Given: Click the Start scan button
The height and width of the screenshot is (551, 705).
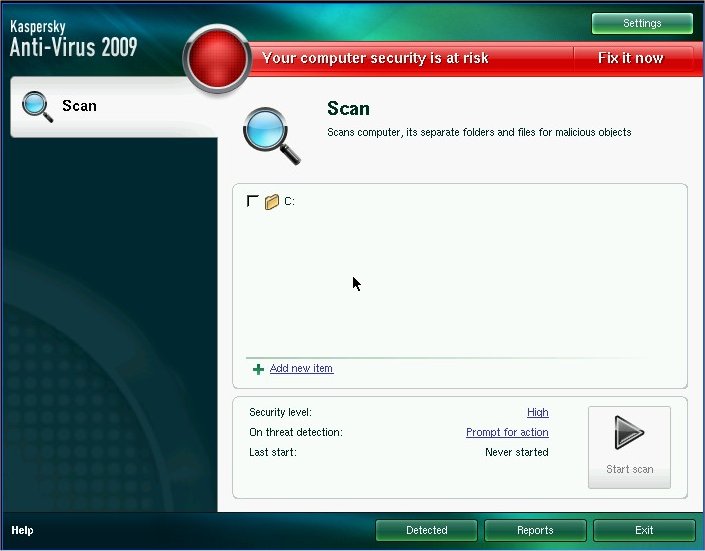Looking at the screenshot, I should tap(629, 447).
